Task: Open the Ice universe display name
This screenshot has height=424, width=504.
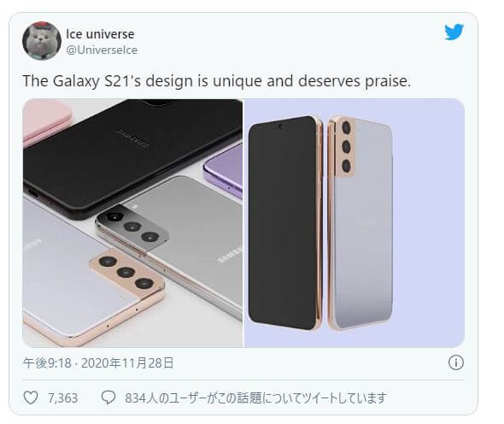Action: 100,34
